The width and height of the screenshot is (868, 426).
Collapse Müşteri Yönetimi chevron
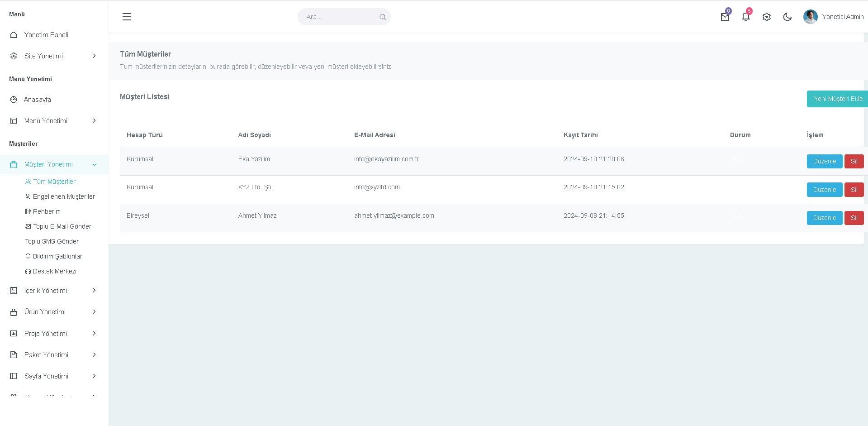pos(94,164)
